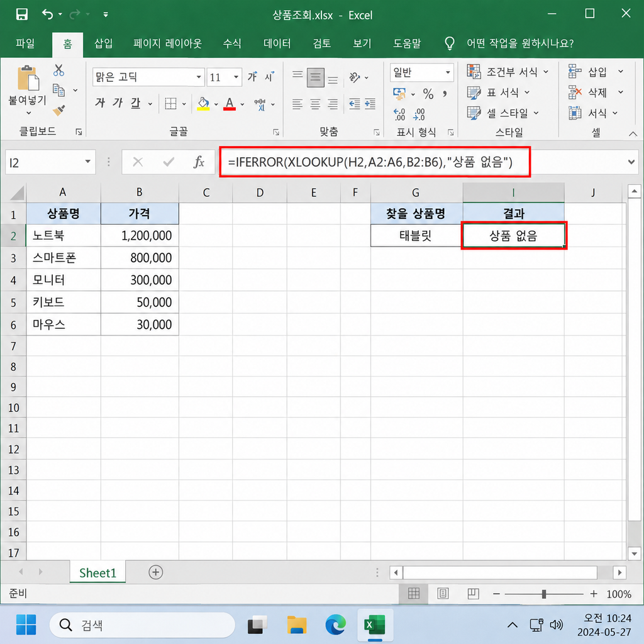Apply the yellow fill color bucket
Image resolution: width=644 pixels, height=644 pixels.
click(x=203, y=104)
